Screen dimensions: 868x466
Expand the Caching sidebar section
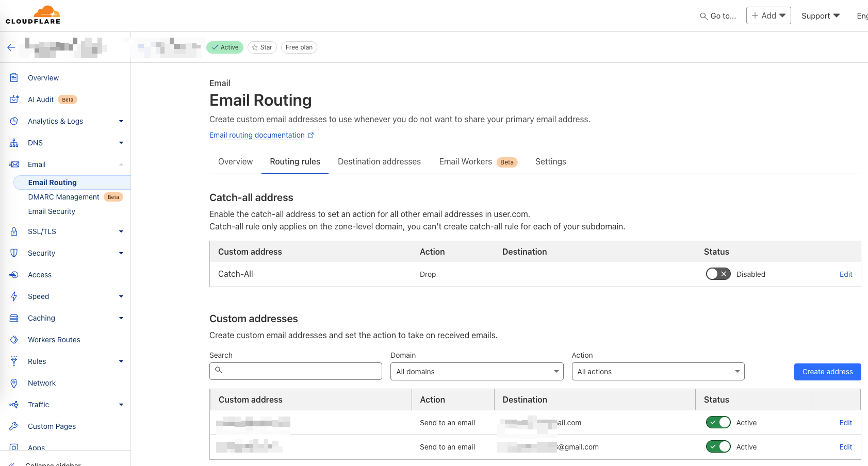pos(121,318)
